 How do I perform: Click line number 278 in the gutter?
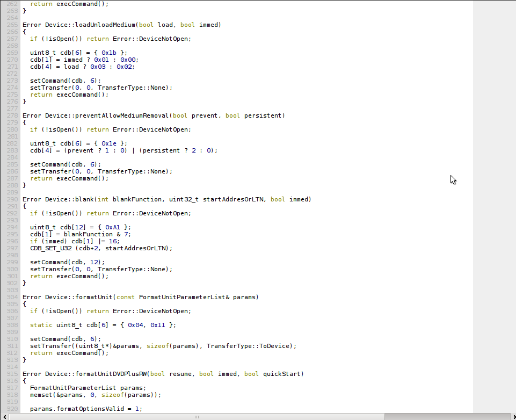[12, 115]
